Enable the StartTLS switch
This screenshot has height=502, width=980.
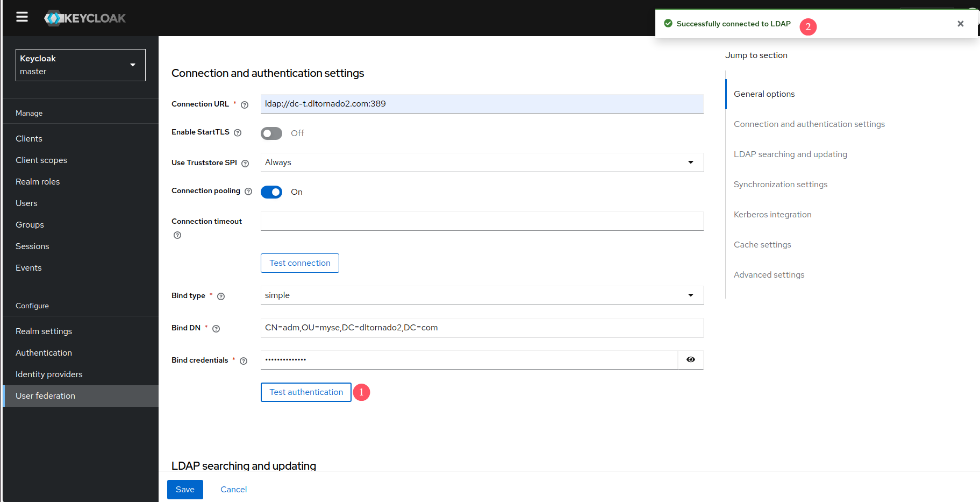tap(271, 133)
